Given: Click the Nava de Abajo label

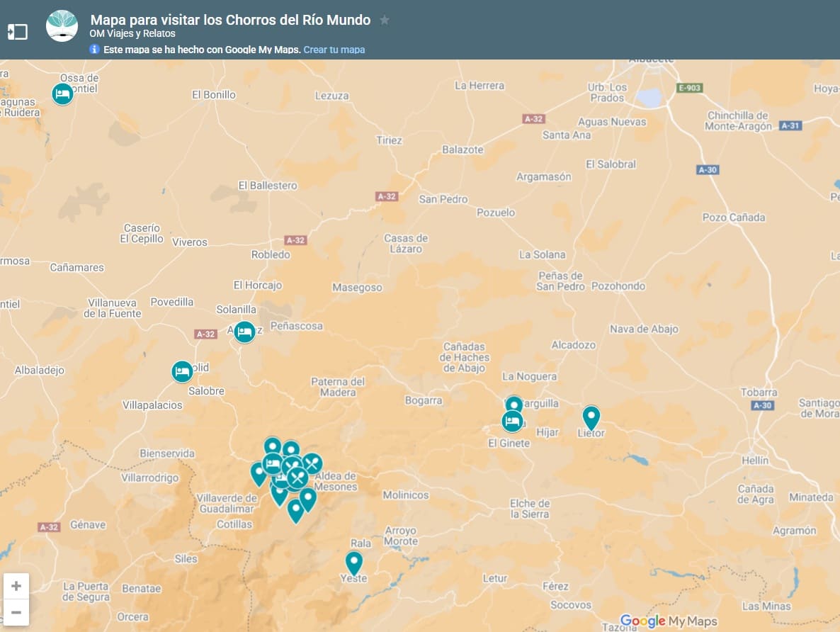Looking at the screenshot, I should pos(644,329).
